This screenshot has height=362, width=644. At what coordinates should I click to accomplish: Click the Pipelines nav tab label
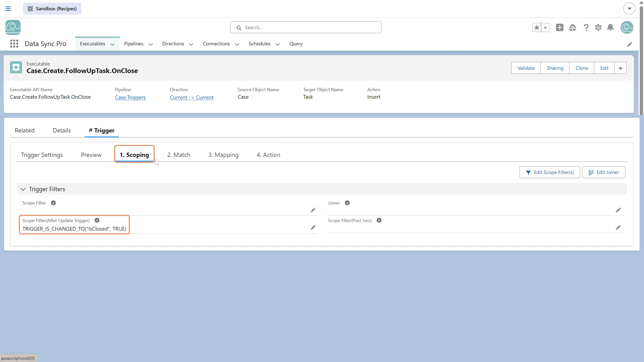click(x=133, y=44)
